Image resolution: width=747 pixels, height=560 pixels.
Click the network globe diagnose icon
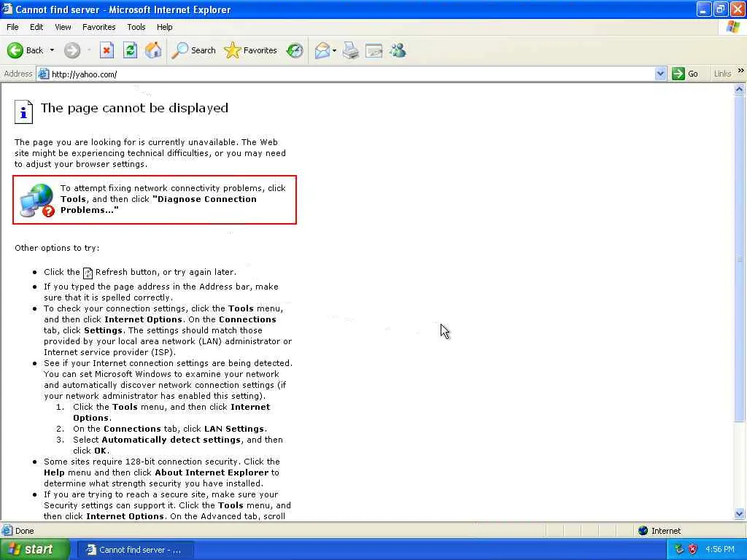tap(37, 201)
